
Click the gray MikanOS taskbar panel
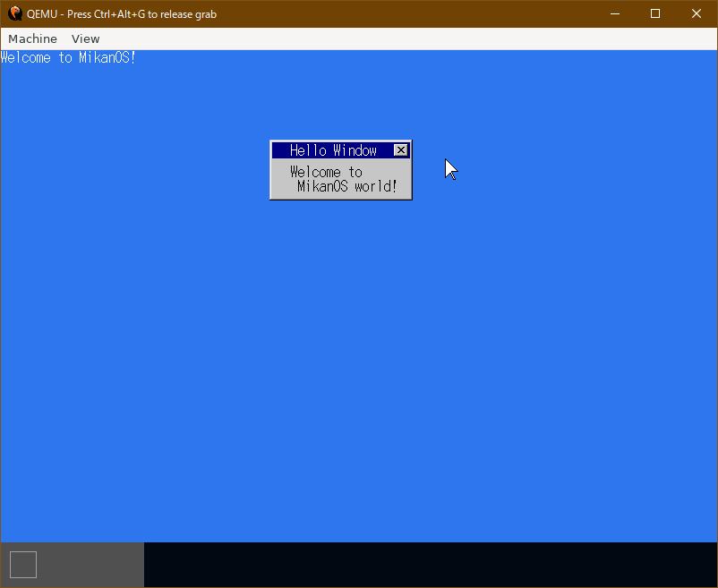[73, 565]
